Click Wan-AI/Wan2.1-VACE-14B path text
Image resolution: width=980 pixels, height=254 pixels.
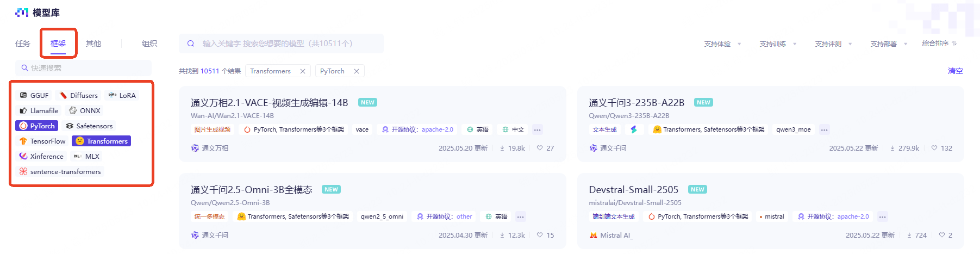(x=232, y=116)
